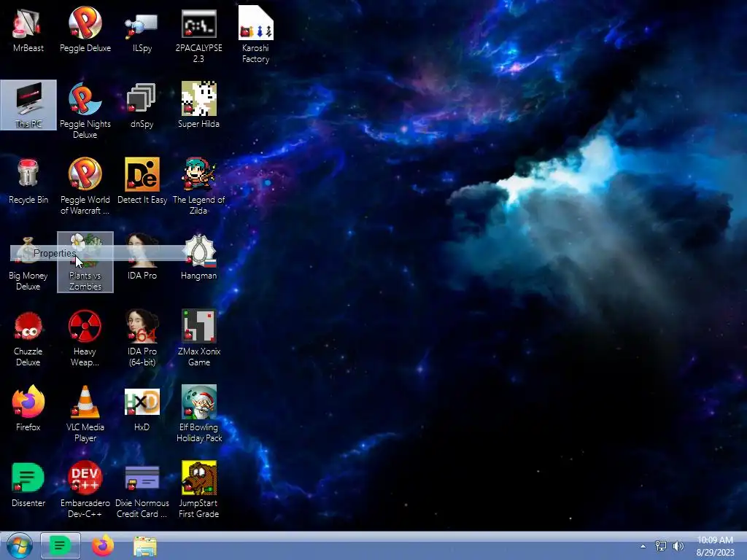Viewport: 747px width, 560px height.
Task: Launch Firefox from the taskbar
Action: pos(102,545)
